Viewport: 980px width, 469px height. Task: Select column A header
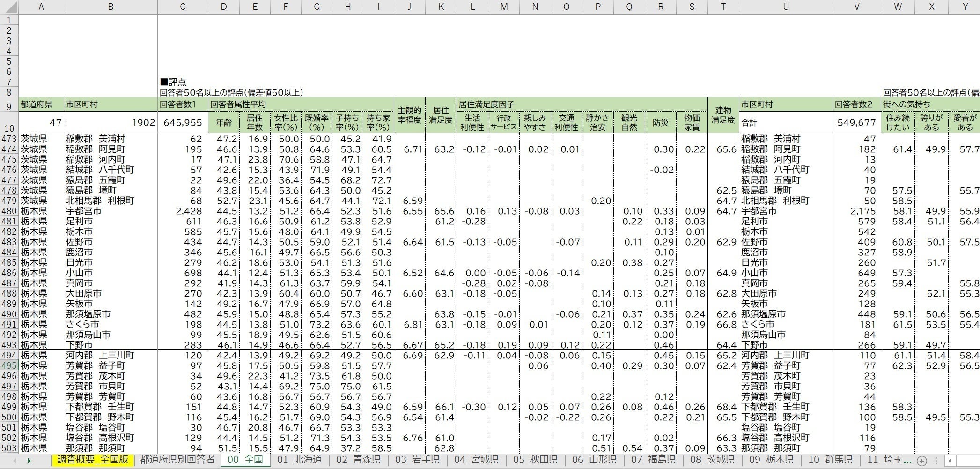pos(41,7)
